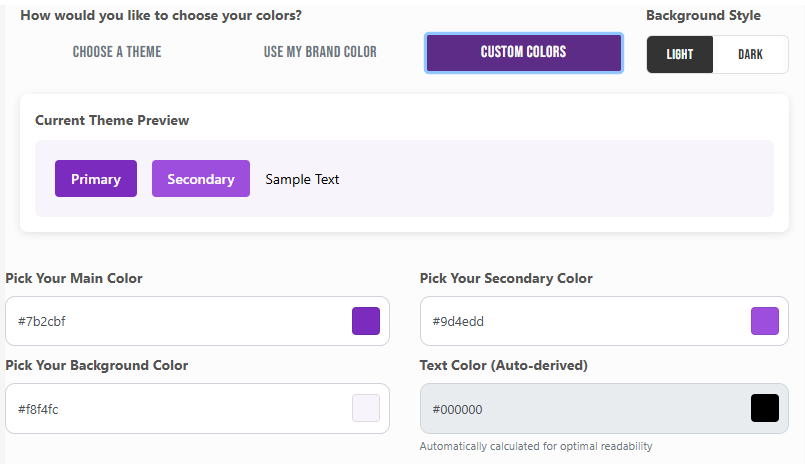Select the Custom Colors tab

pos(523,53)
